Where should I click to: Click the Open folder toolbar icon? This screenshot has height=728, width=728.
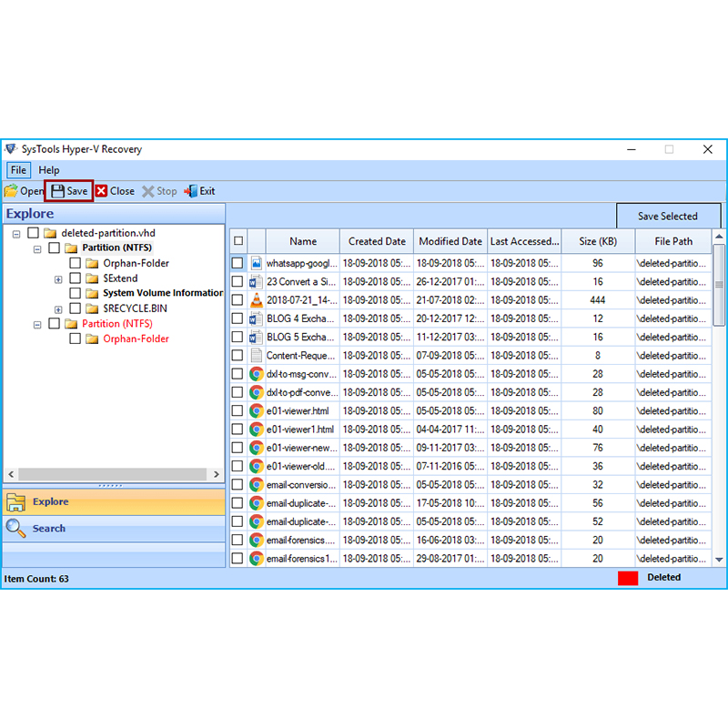11,191
